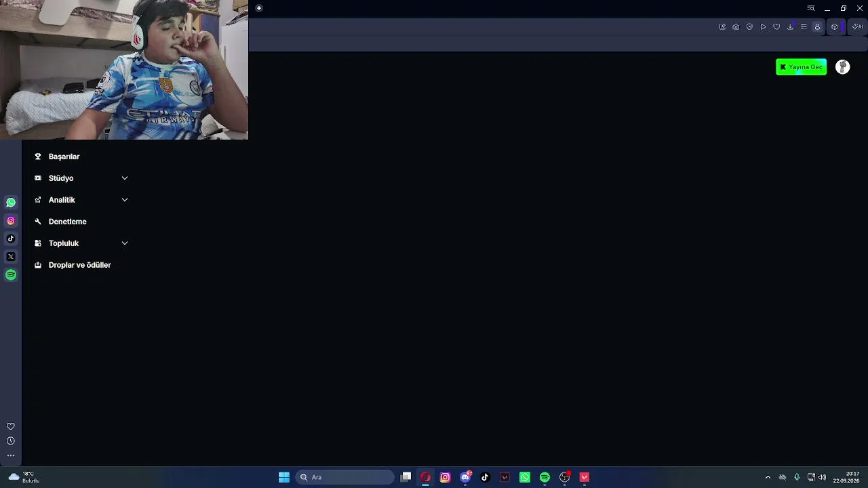The height and width of the screenshot is (488, 868).
Task: Click the green Yayına Geç button
Action: point(801,67)
